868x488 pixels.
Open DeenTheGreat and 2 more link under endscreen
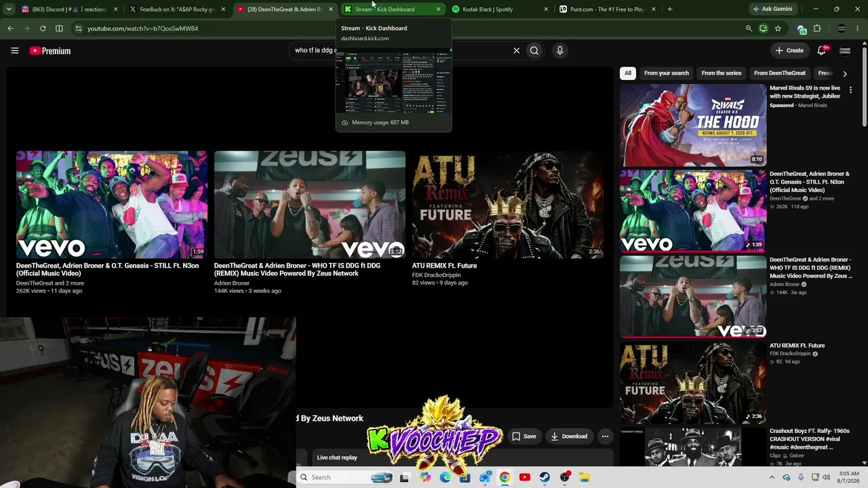point(50,283)
